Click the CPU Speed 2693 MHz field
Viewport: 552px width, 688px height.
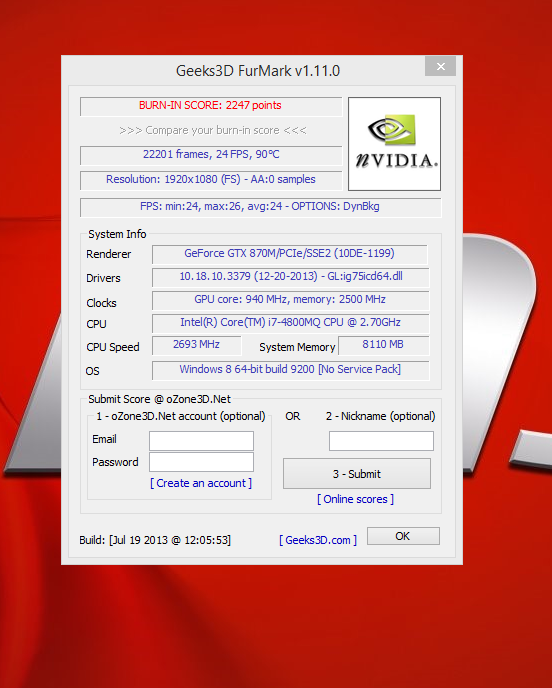click(197, 346)
